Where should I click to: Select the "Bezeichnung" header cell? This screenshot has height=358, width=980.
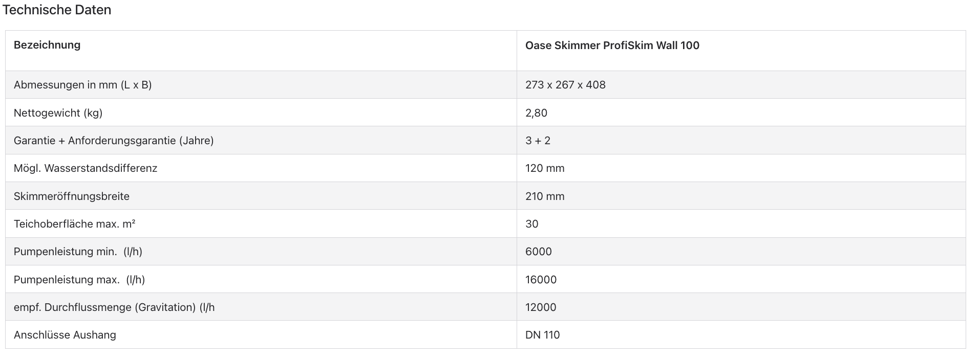(47, 45)
